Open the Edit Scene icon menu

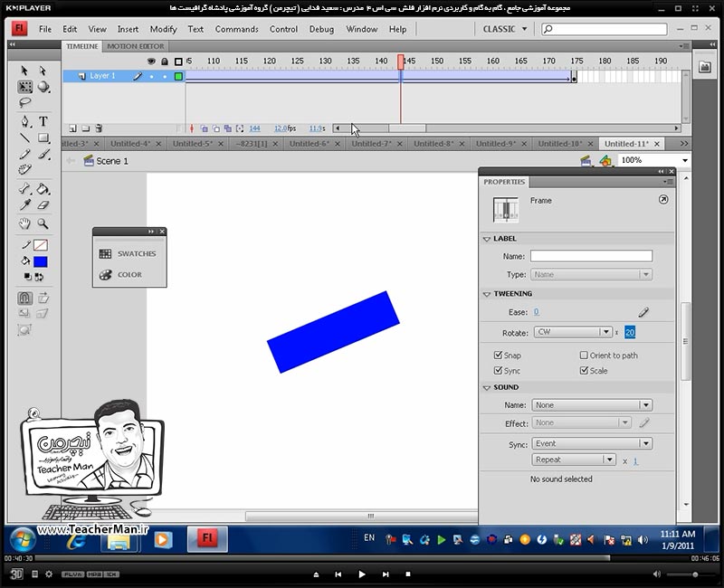click(x=586, y=161)
